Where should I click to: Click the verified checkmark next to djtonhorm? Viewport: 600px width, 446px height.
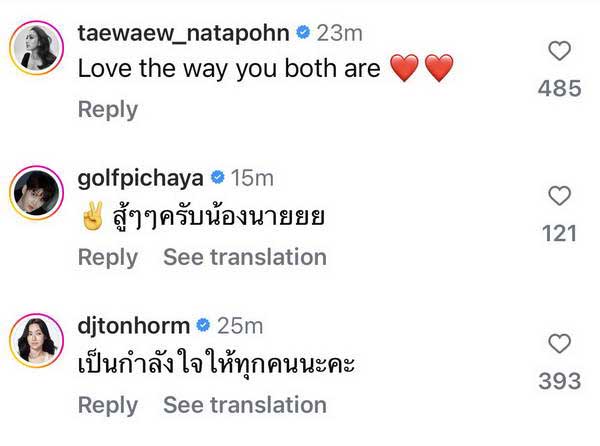click(201, 326)
